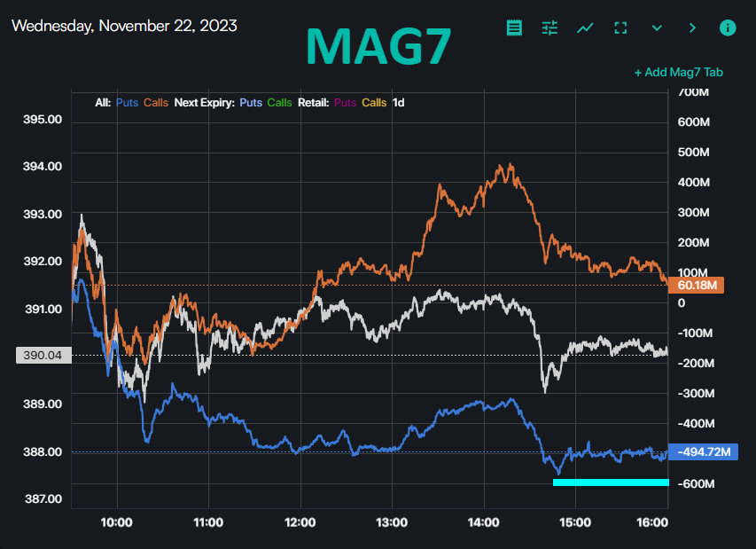Screen dimensions: 756x549
Task: Open chart settings sliders icon
Action: (549, 28)
